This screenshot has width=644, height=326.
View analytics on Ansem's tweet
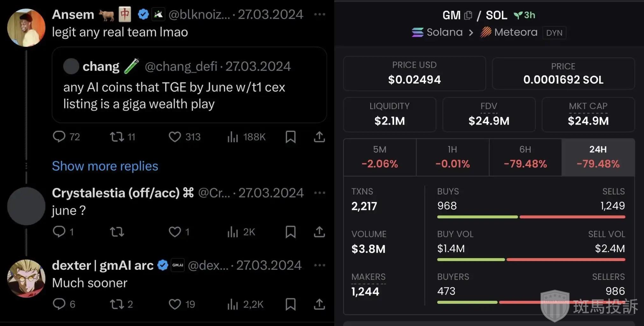coord(233,137)
